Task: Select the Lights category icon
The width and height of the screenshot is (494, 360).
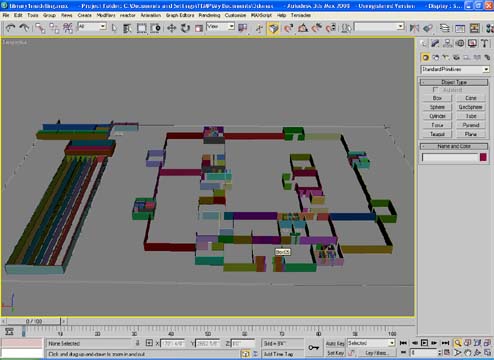Action: tap(446, 57)
